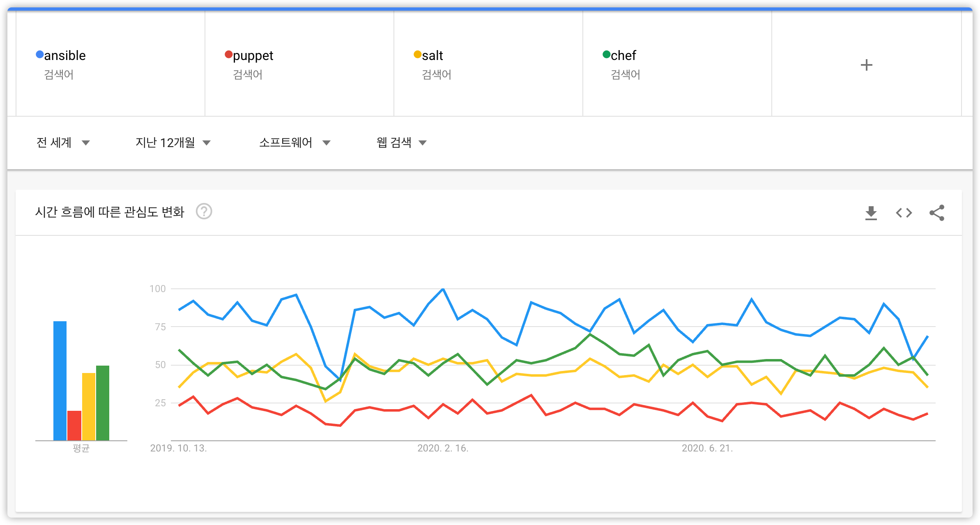Select the ansible search term card
Image resolution: width=980 pixels, height=525 pixels.
click(x=110, y=64)
